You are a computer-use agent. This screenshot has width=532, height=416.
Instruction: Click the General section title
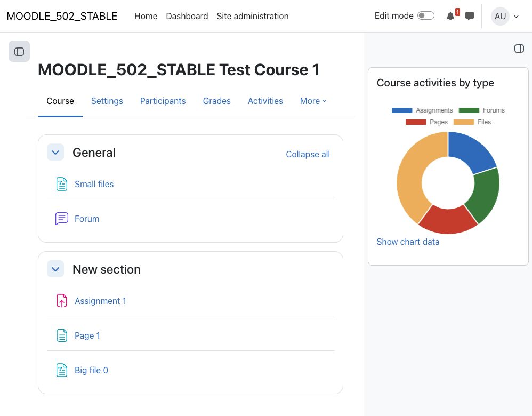(94, 153)
